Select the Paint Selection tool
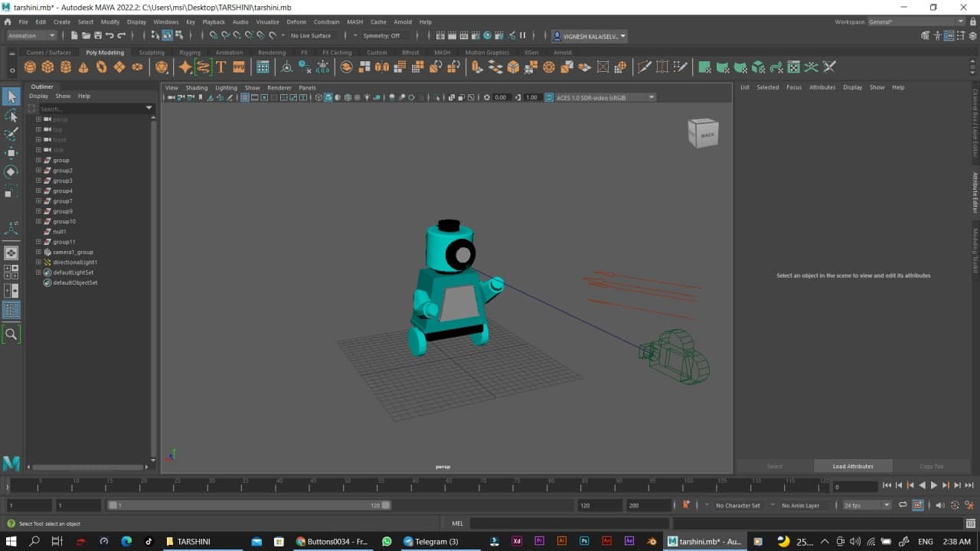Screen dimensions: 980x551 (x=11, y=134)
